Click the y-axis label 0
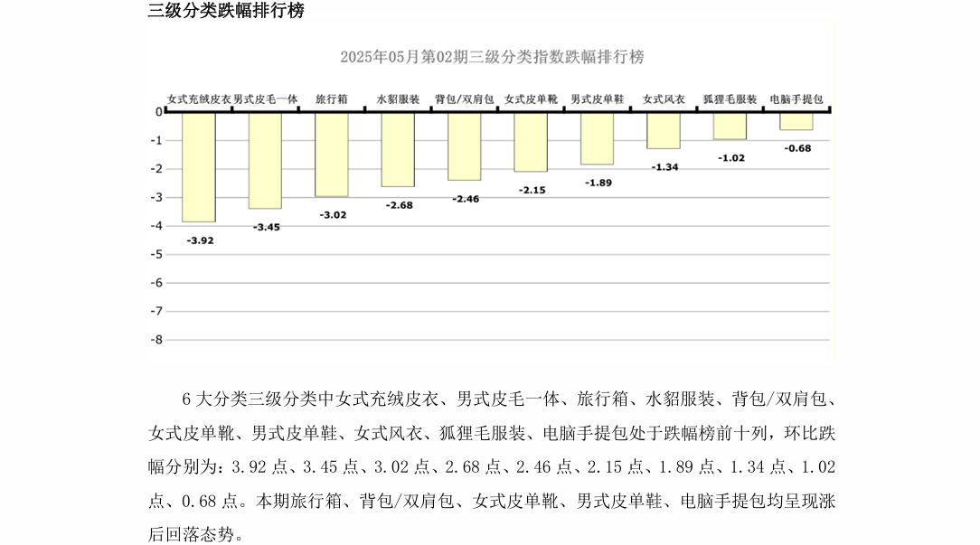Screen dimensions: 980x545 pos(159,112)
